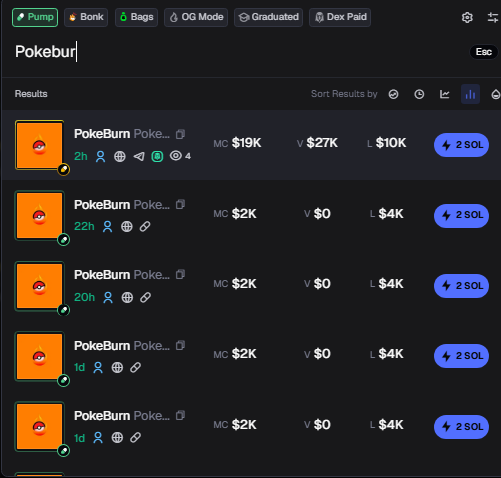This screenshot has height=478, width=501.
Task: Open website globe icon on 22h PokeBurn
Action: click(127, 227)
